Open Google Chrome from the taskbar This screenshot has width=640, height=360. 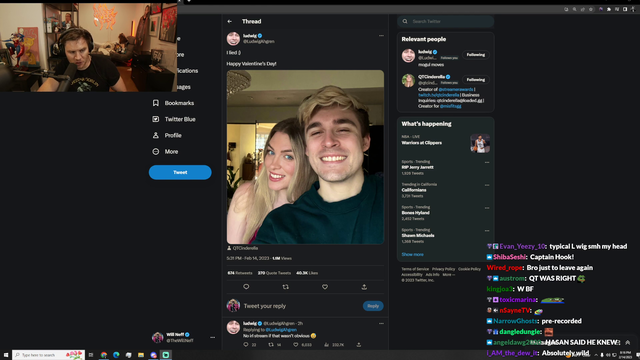[x=104, y=355]
